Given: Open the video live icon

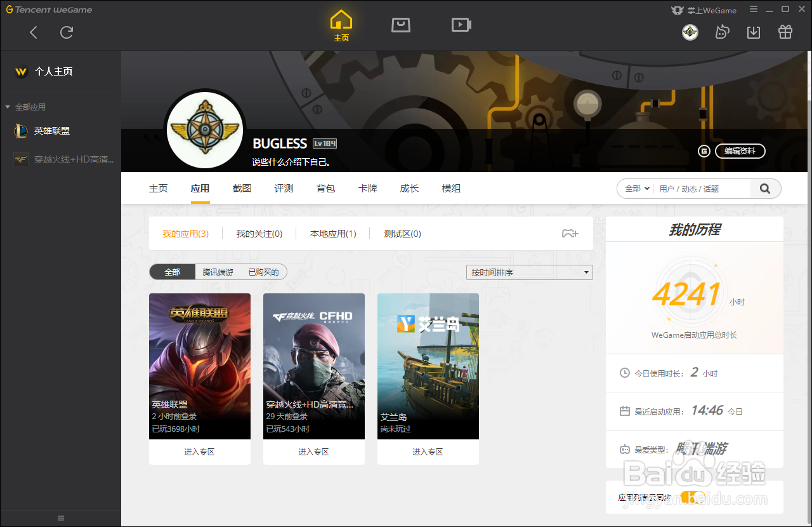Looking at the screenshot, I should 461,25.
